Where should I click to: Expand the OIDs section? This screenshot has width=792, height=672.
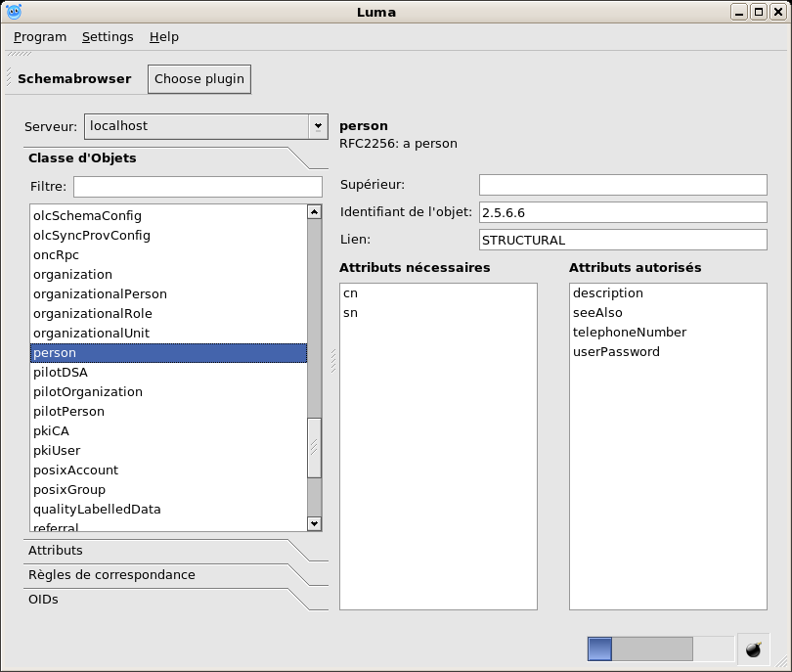pos(43,600)
